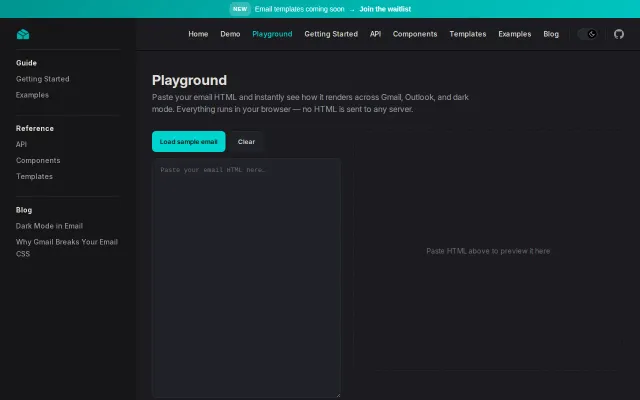
Task: Open Examples in the top navigation
Action: pos(515,34)
